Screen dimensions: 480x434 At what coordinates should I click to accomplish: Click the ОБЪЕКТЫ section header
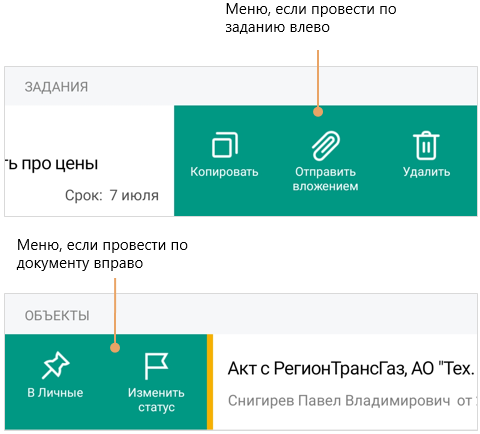click(x=57, y=316)
